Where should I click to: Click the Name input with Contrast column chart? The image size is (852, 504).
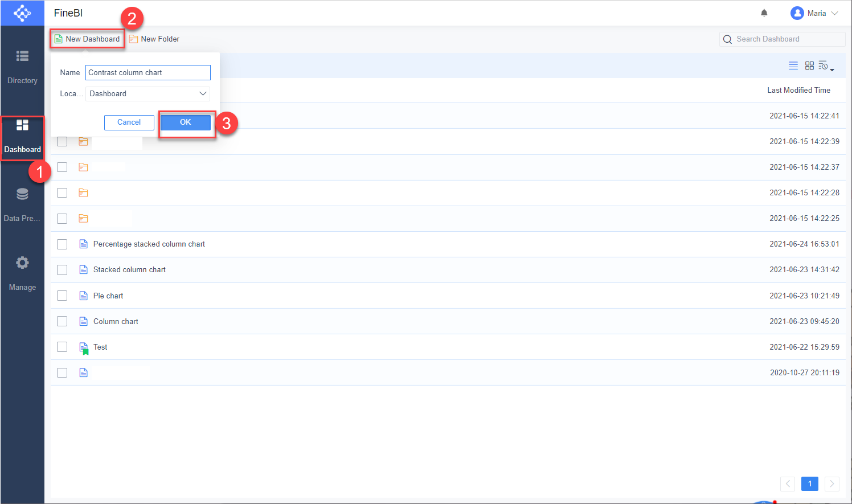tap(148, 72)
